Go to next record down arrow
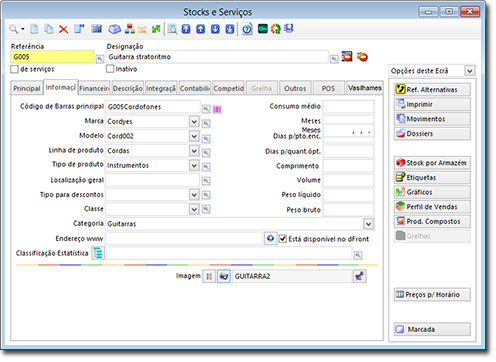 [215, 29]
